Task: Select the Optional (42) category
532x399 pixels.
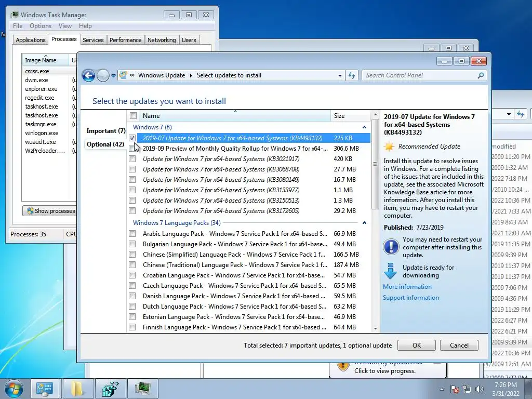Action: pyautogui.click(x=105, y=144)
